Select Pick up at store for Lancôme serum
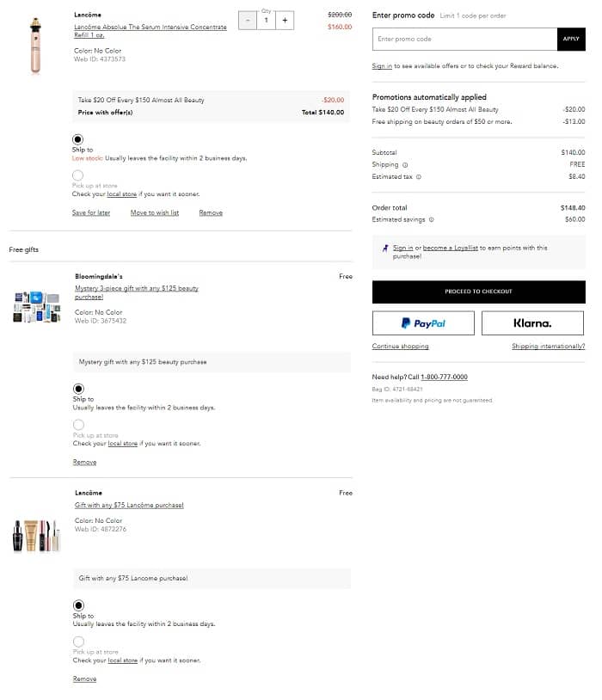Image resolution: width=602 pixels, height=700 pixels. pos(78,175)
